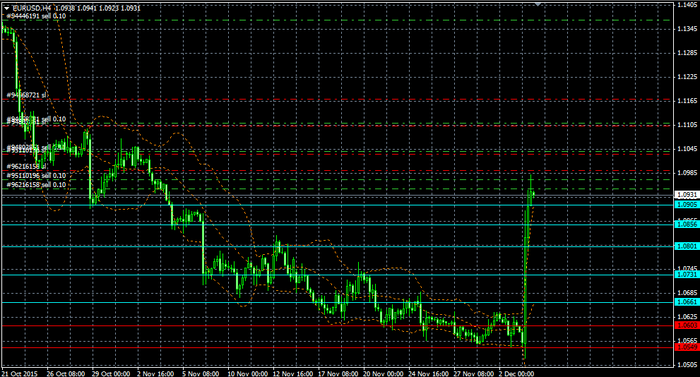Click price scale value 1.0985

(688, 173)
